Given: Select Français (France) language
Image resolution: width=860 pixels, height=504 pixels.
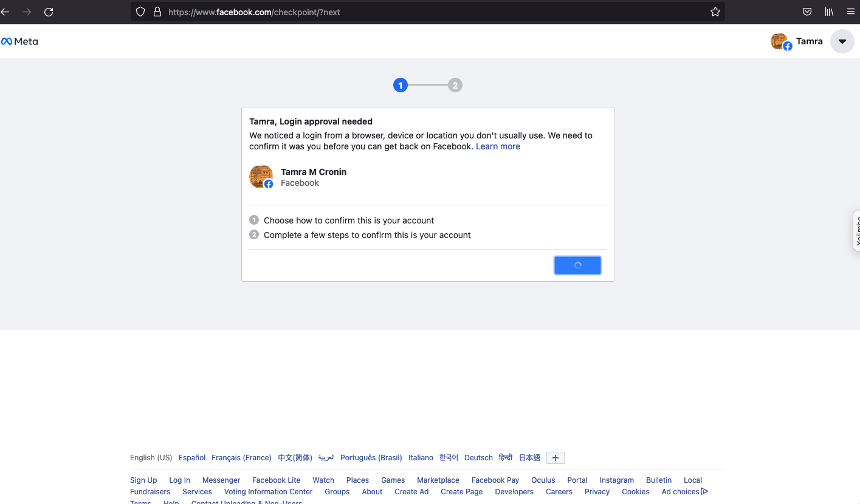Looking at the screenshot, I should coord(241,458).
